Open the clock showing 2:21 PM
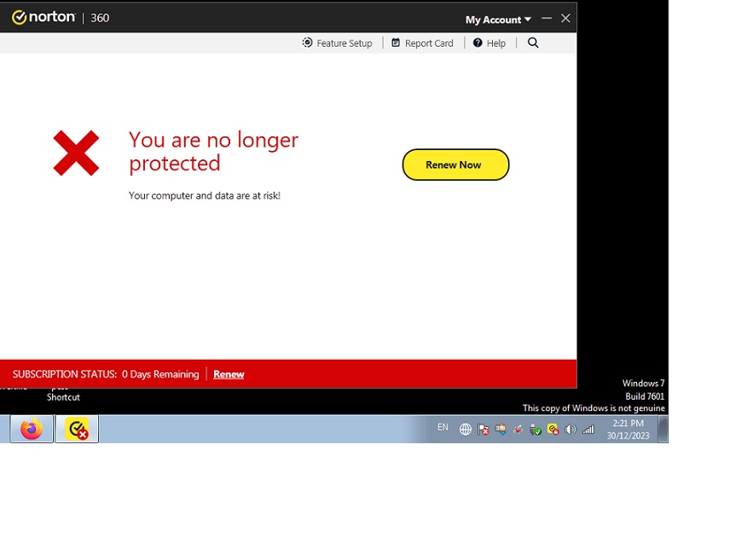 click(628, 429)
